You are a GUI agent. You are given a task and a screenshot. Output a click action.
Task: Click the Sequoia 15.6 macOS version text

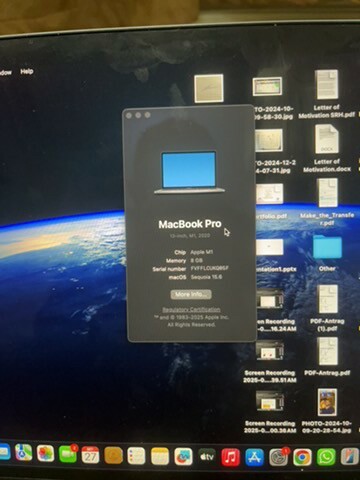(206, 277)
